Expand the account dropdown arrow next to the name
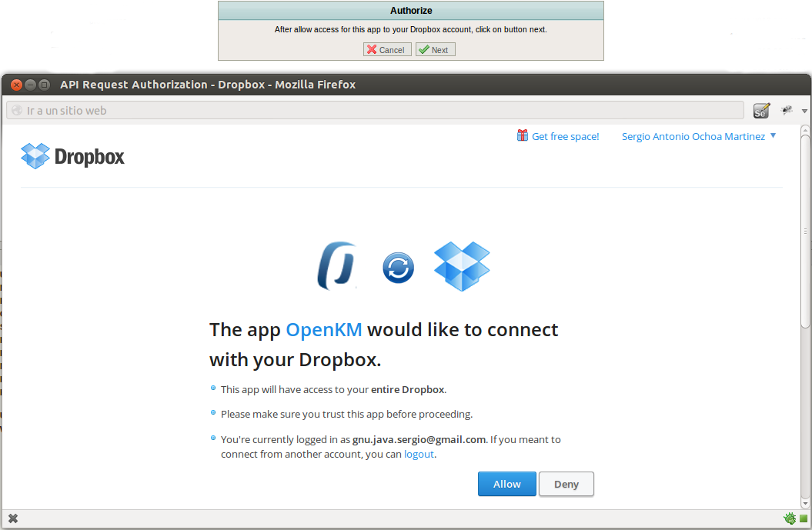 [x=774, y=135]
